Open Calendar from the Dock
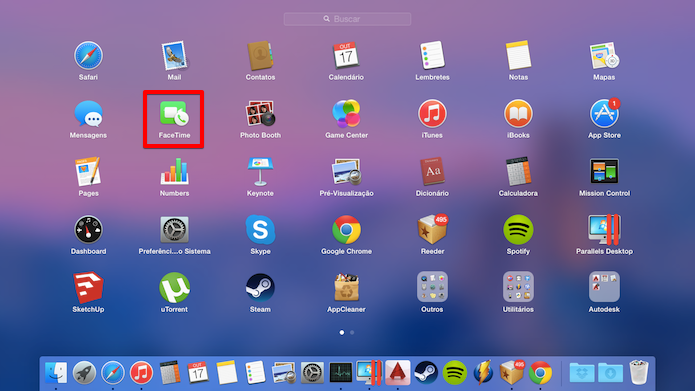The height and width of the screenshot is (391, 695). point(198,372)
